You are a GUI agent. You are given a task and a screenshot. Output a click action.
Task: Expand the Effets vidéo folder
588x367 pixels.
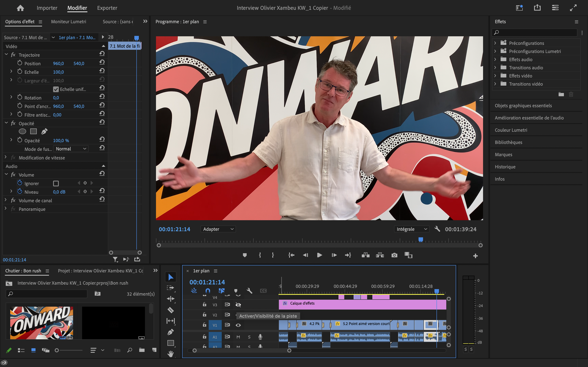(495, 76)
